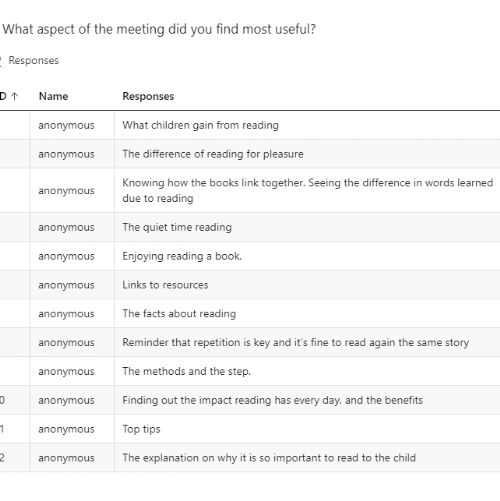500x501 pixels.
Task: Click the Name column header
Action: coord(53,96)
